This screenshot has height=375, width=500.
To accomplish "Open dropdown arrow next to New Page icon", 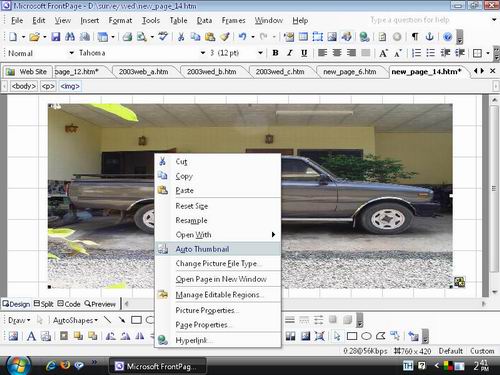I will click(x=23, y=37).
